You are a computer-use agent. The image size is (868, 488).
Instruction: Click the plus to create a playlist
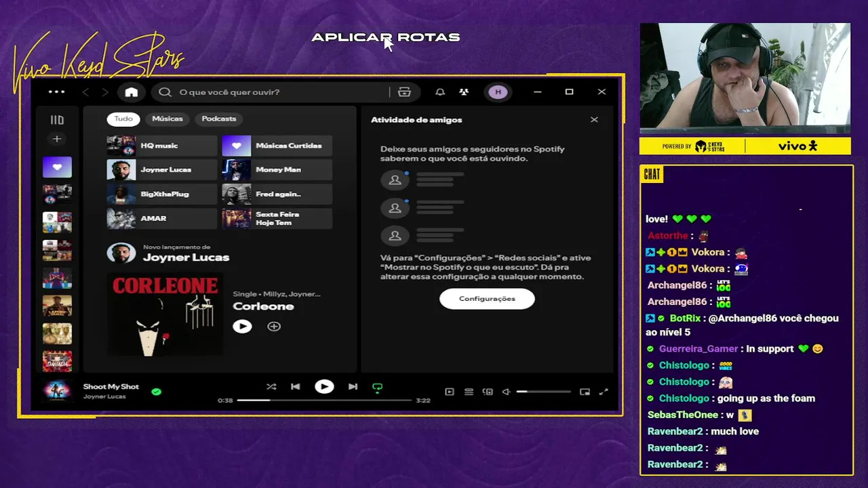[x=57, y=139]
